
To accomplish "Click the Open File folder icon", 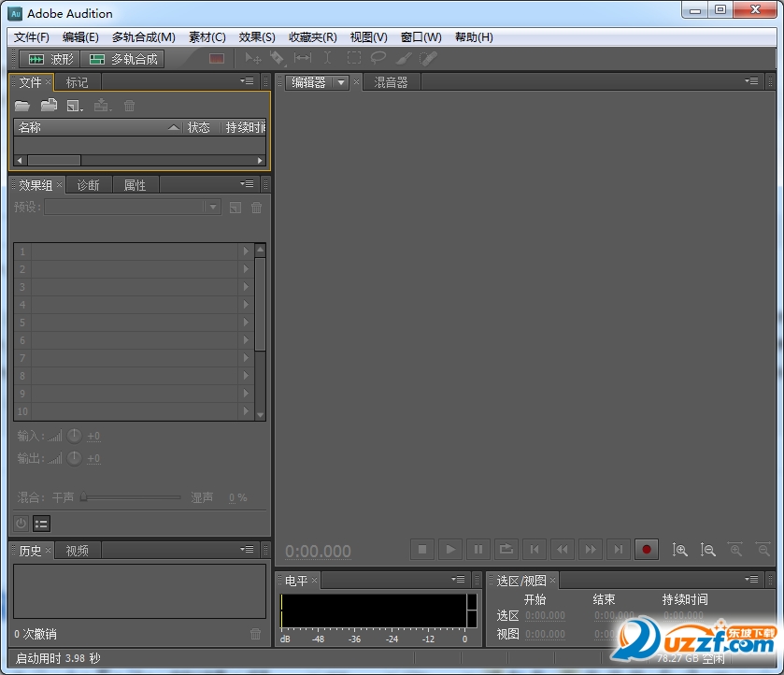I will click(22, 106).
